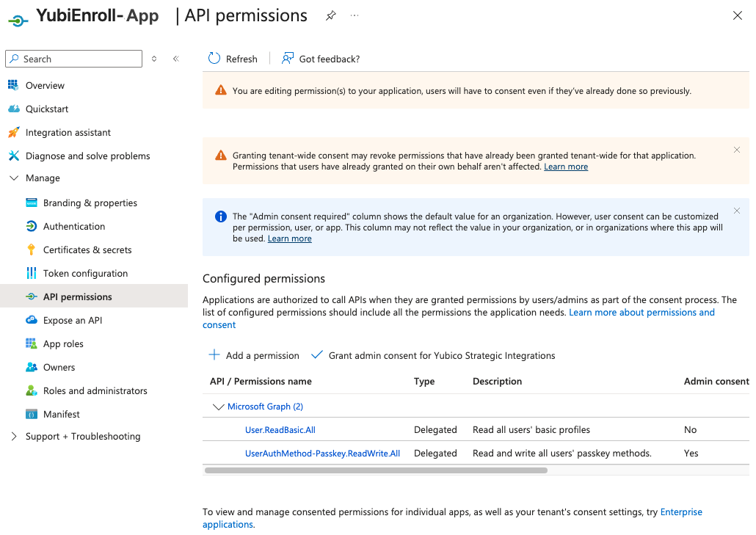The height and width of the screenshot is (535, 756).
Task: Dismiss the tenant-wide consent warning
Action: pos(737,150)
